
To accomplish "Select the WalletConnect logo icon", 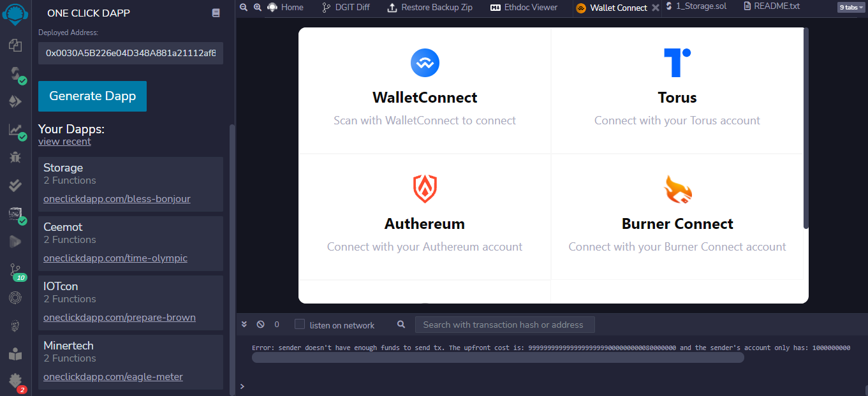I will pyautogui.click(x=425, y=63).
